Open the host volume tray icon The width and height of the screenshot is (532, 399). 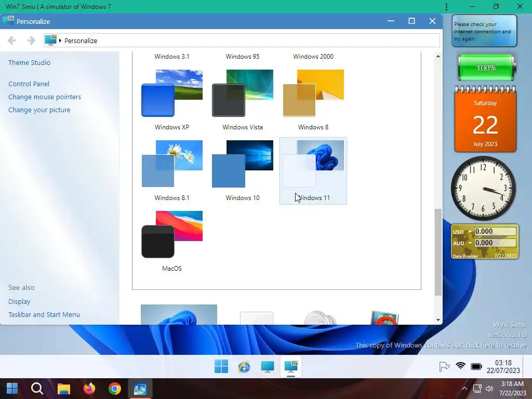489,389
